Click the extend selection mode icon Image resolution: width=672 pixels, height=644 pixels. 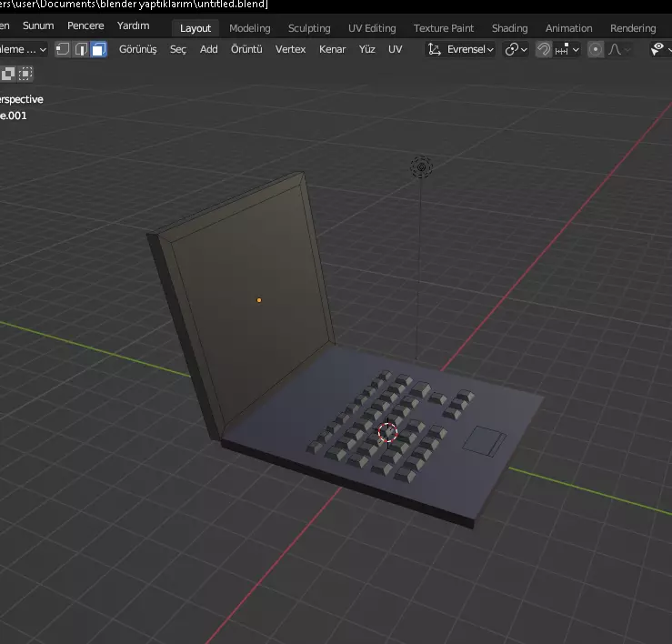click(x=8, y=74)
